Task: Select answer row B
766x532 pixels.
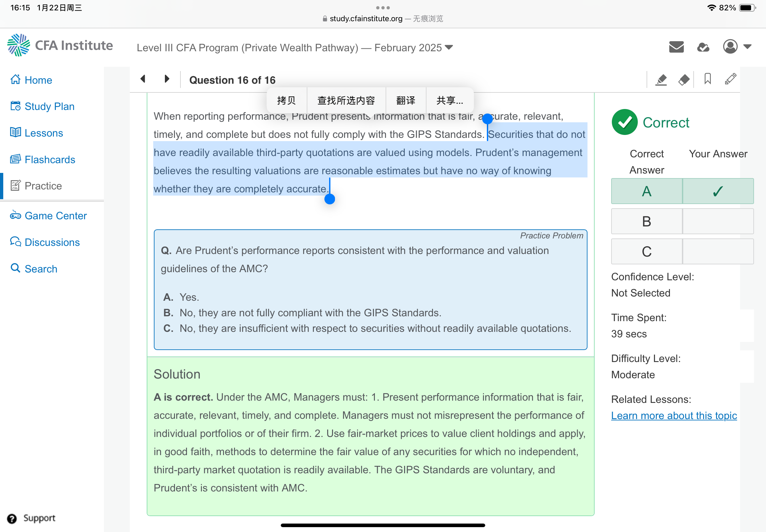Action: tap(682, 221)
